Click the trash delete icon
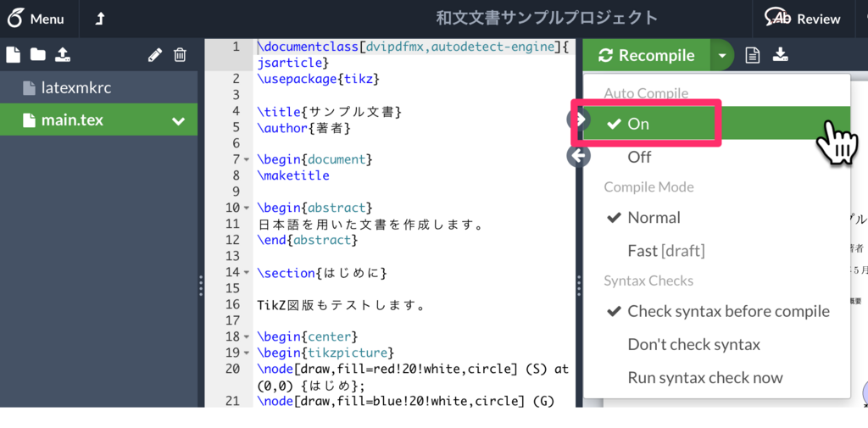The height and width of the screenshot is (428, 868). coord(180,55)
